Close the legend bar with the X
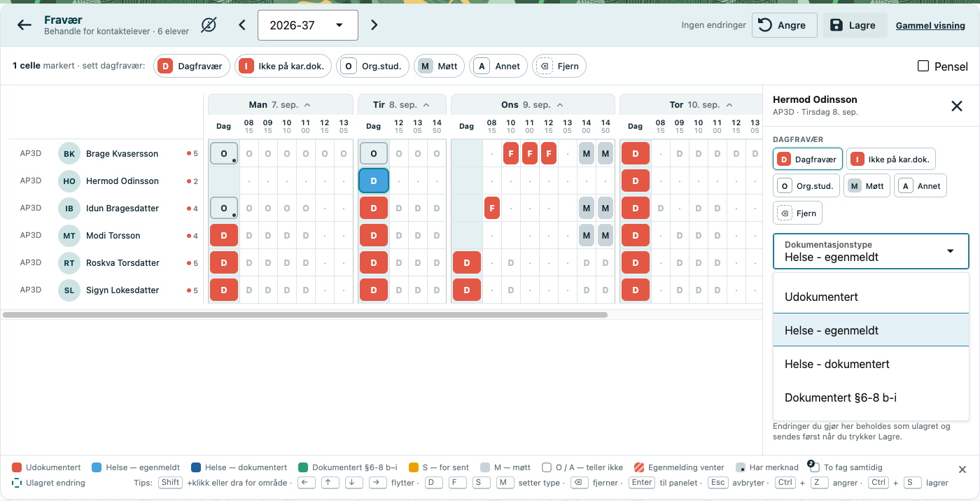 [962, 470]
